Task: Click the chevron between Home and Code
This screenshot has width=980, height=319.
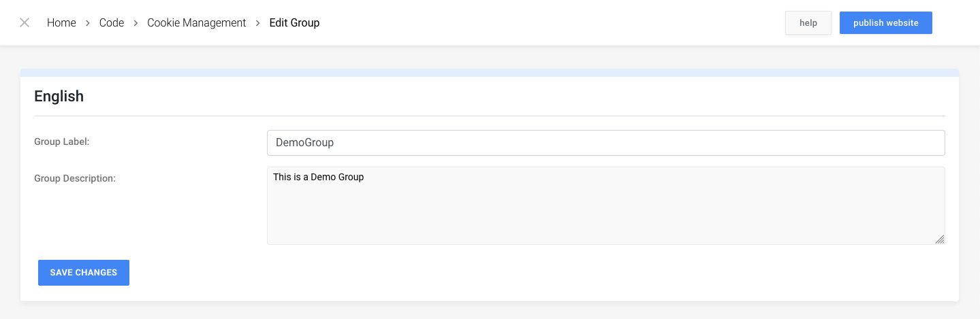Action: [88, 23]
